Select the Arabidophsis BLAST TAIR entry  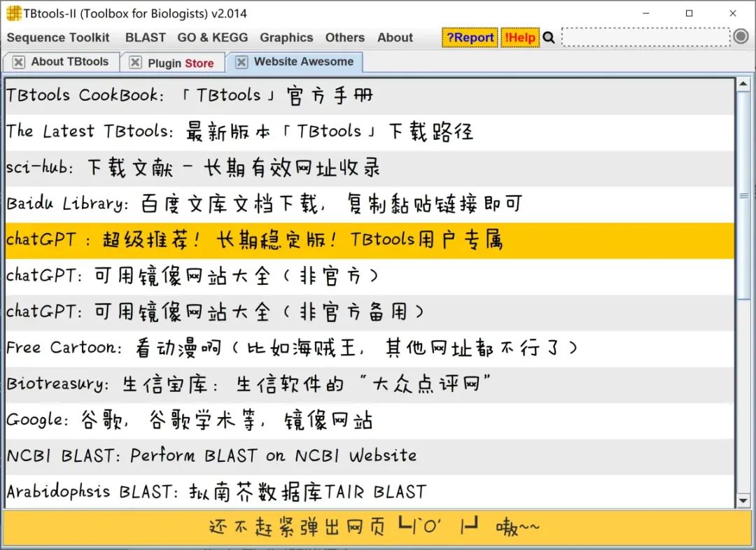(x=370, y=492)
